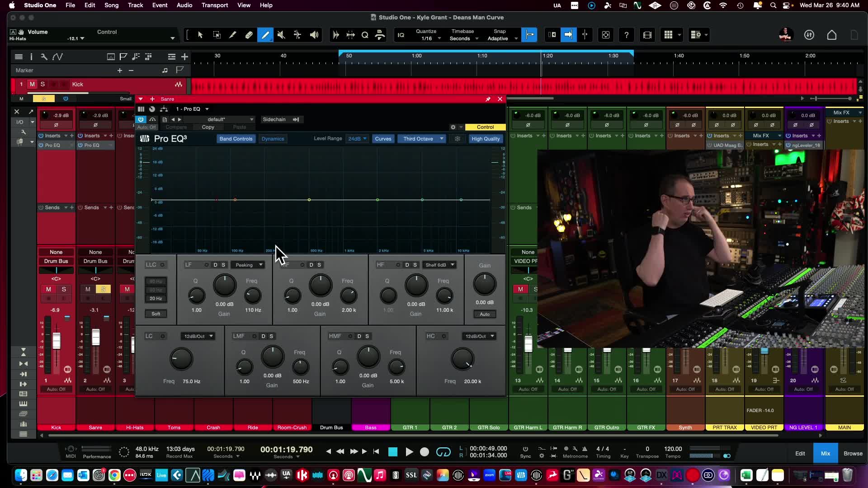Toggle the LF band Dynamics D button

pyautogui.click(x=215, y=265)
